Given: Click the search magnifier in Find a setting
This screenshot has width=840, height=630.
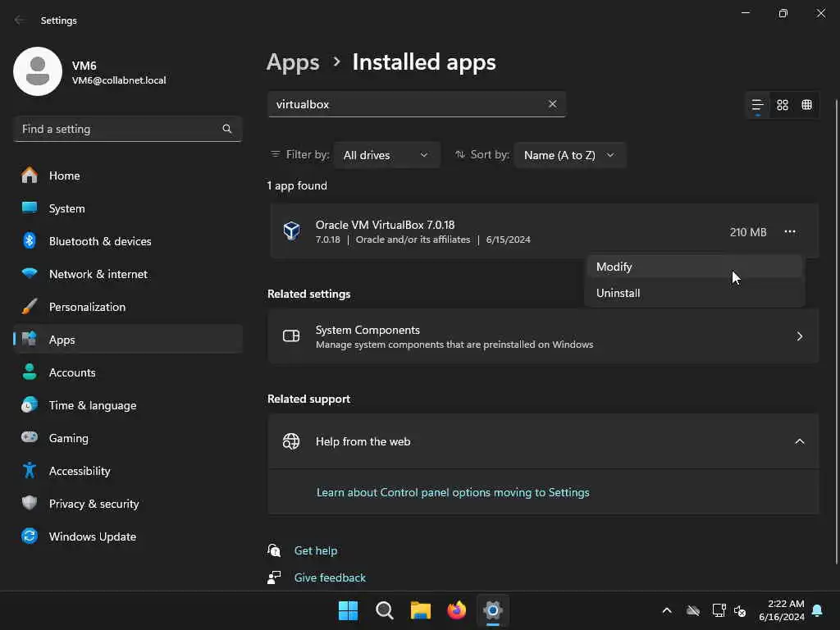Looking at the screenshot, I should click(227, 129).
